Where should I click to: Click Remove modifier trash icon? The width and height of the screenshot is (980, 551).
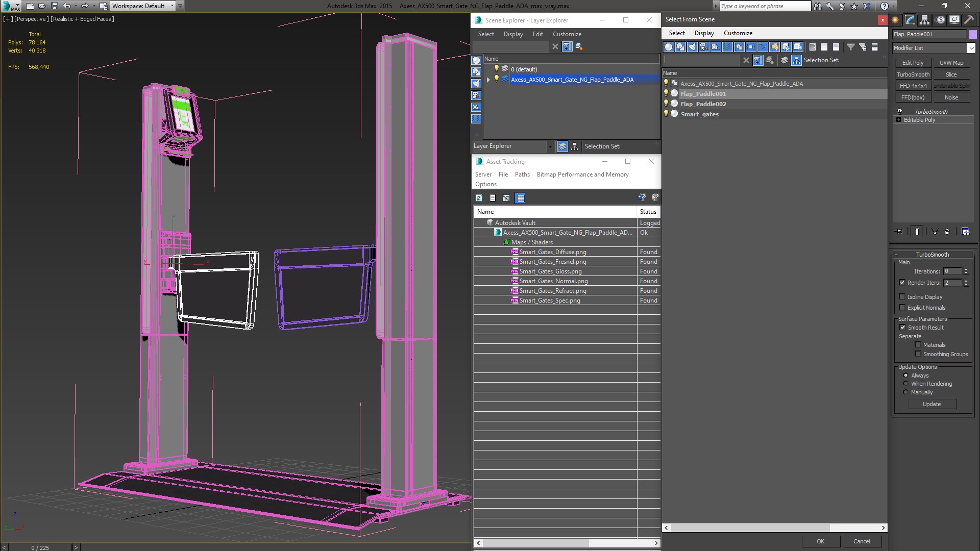(947, 231)
